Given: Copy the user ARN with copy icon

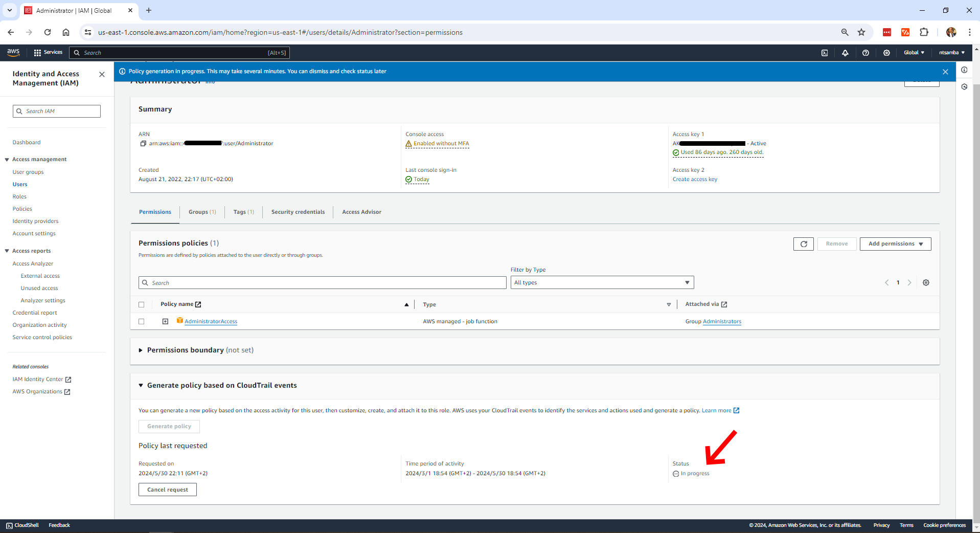Looking at the screenshot, I should click(143, 144).
